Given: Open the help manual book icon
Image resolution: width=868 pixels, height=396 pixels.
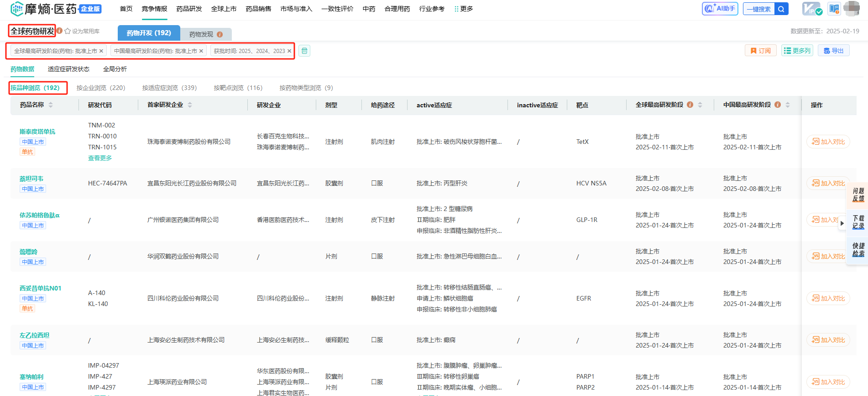Looking at the screenshot, I should click(834, 9).
